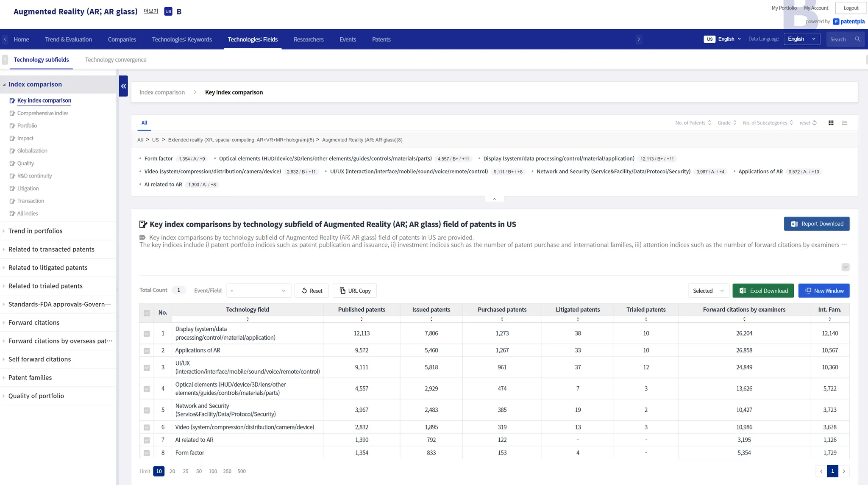Expand Trend in portfolios section

(35, 231)
